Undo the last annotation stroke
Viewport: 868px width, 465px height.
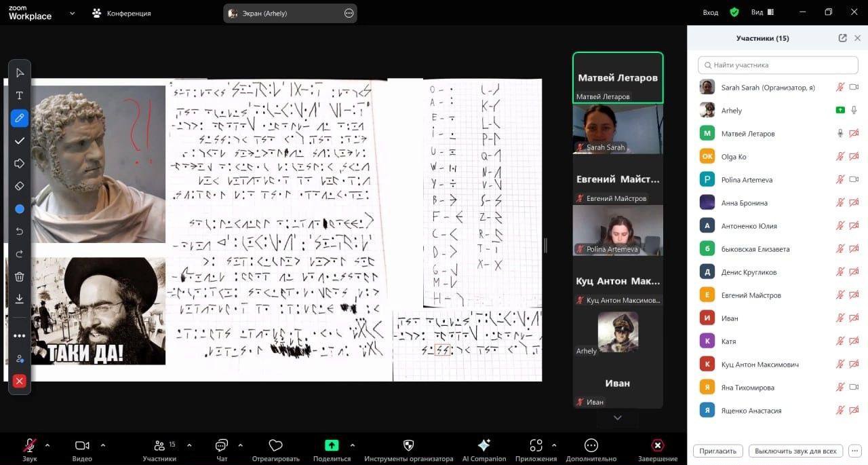(19, 231)
